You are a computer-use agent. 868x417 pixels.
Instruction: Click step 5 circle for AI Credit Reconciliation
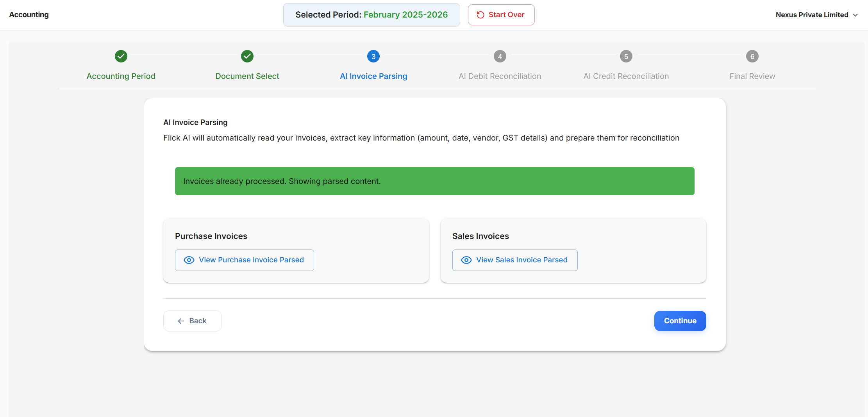(626, 56)
